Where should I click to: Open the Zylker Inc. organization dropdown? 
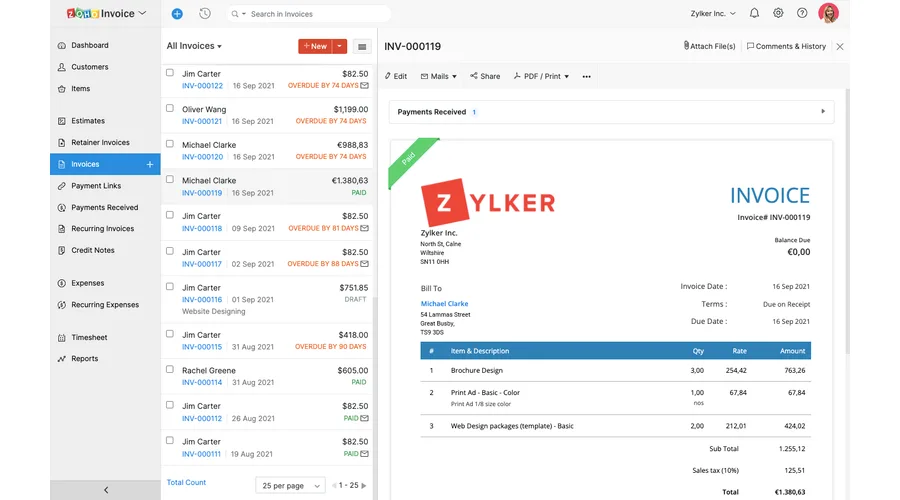(x=713, y=13)
